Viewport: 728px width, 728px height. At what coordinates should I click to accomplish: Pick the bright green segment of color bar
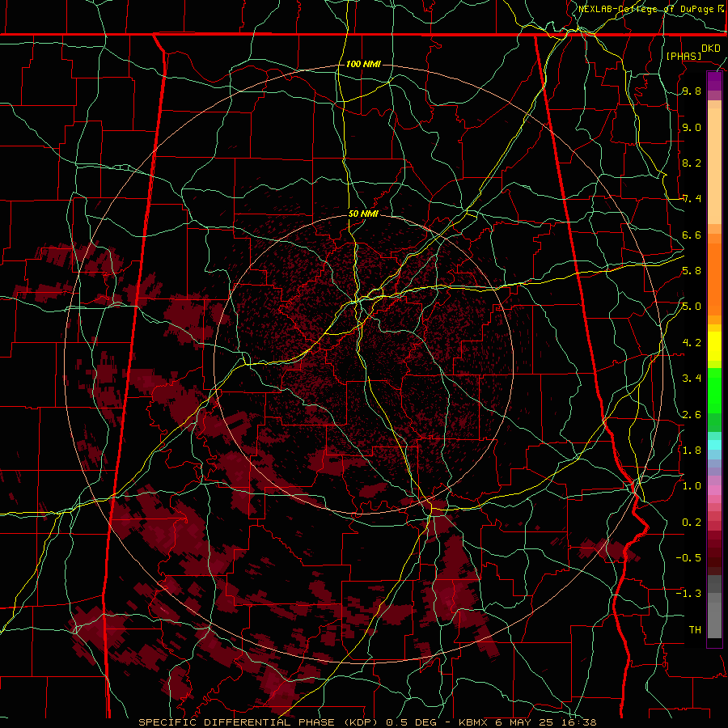point(714,391)
